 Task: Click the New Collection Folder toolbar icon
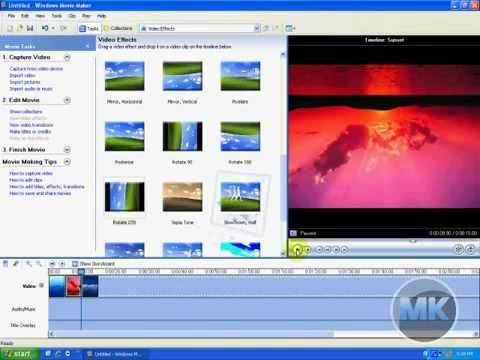click(276, 28)
